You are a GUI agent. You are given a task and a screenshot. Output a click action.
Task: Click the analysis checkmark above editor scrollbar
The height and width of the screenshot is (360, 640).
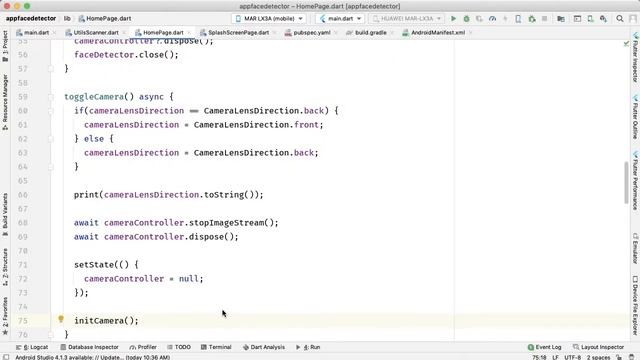click(626, 43)
